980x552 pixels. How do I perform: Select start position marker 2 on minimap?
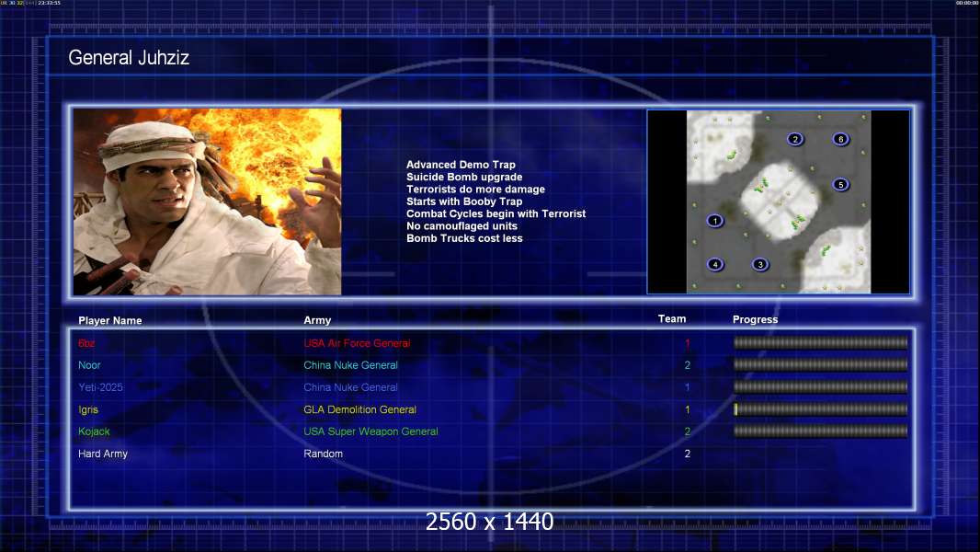pyautogui.click(x=795, y=139)
